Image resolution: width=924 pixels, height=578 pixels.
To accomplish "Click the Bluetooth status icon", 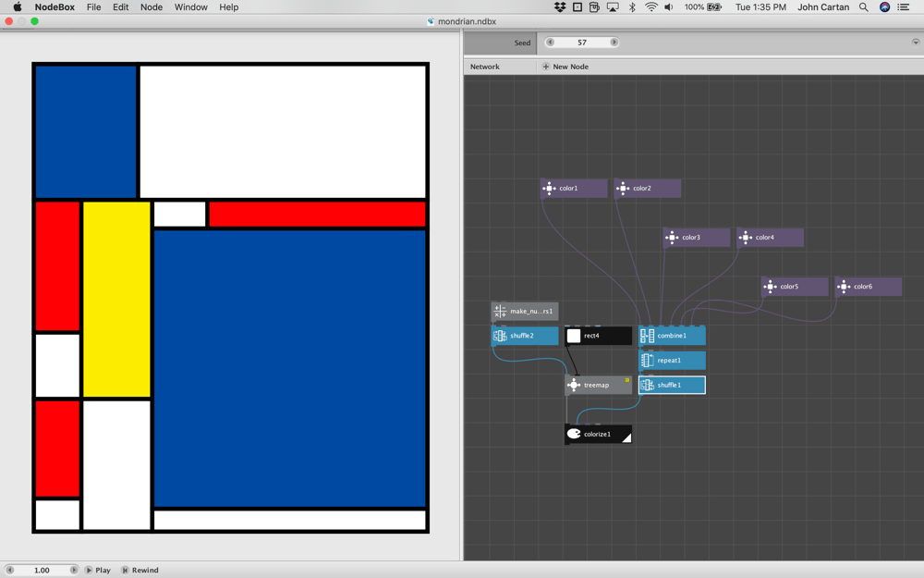I will (x=632, y=7).
